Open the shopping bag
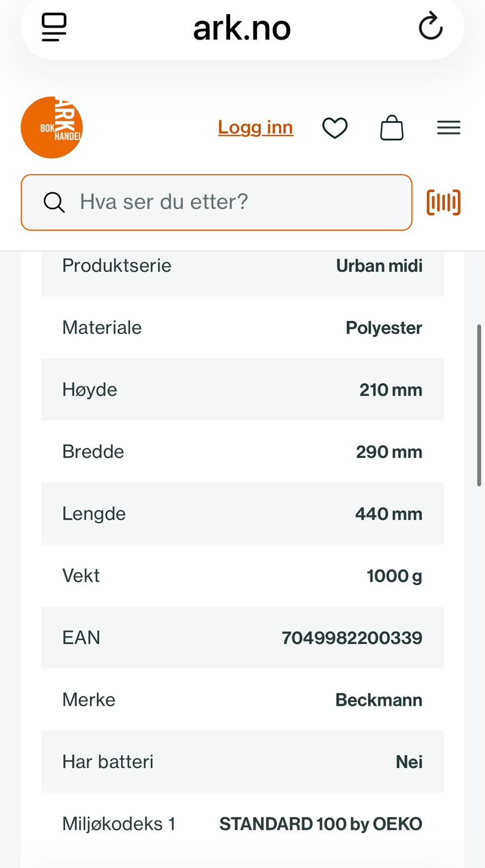 392,128
